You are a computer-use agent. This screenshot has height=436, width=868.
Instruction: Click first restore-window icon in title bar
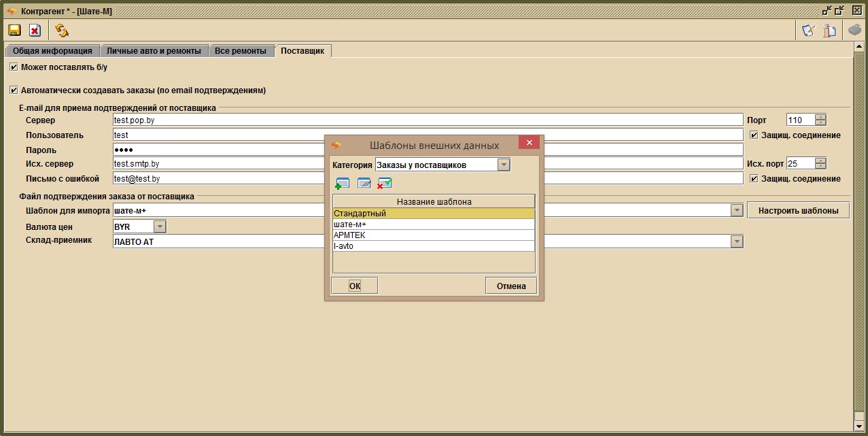point(827,10)
